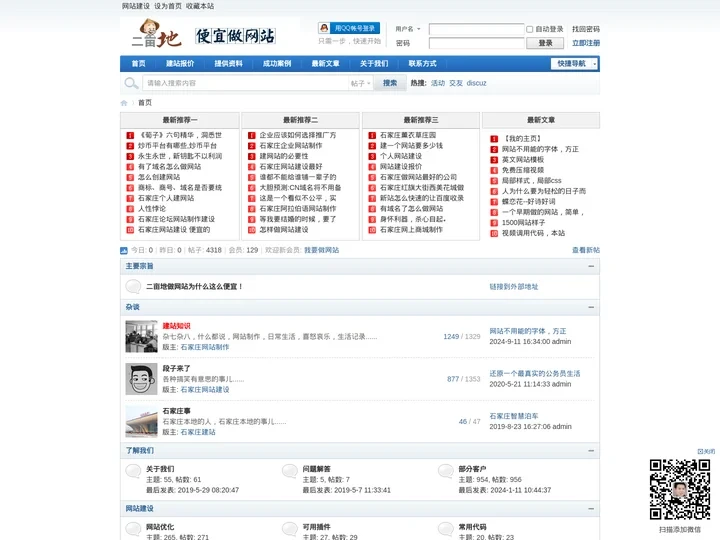
Task: Open new member link 我要做网站
Action: pyautogui.click(x=321, y=250)
